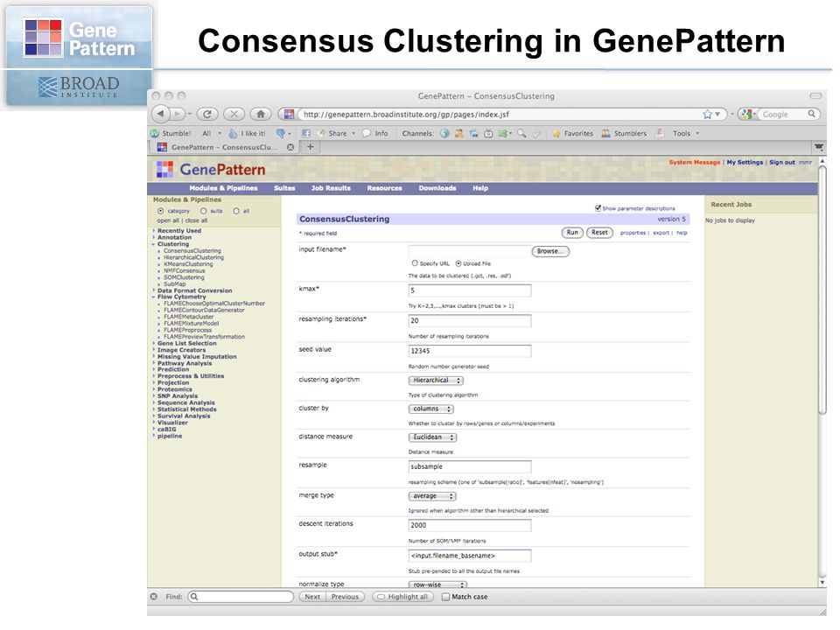Open the HierarchicalClustering module in the tree
This screenshot has width=840, height=630.
point(194,257)
